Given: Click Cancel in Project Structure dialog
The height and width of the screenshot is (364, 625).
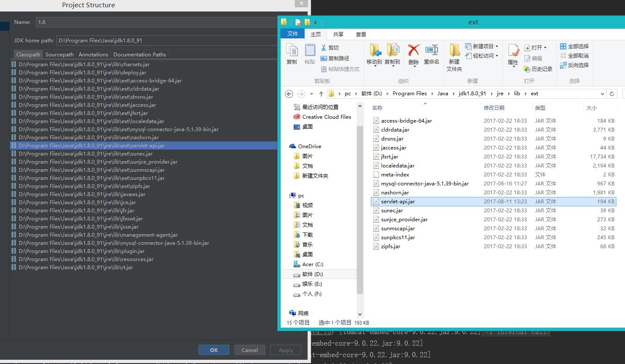Looking at the screenshot, I should [x=249, y=350].
